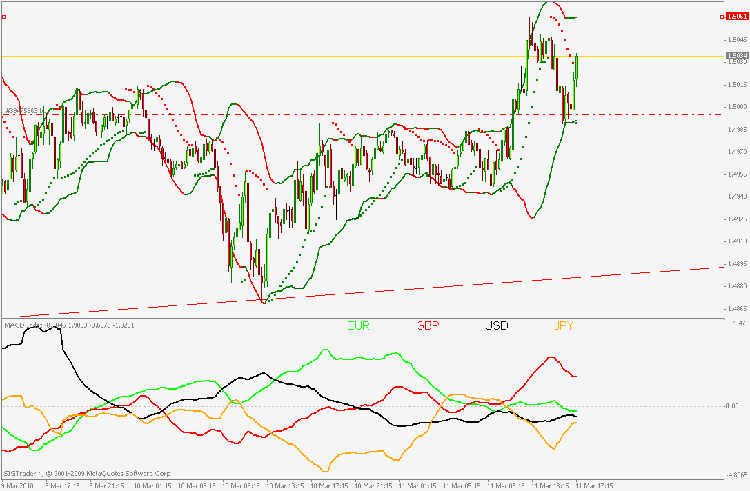This screenshot has height=491, width=750.
Task: Click the MACD indicator values label
Action: tap(69, 325)
